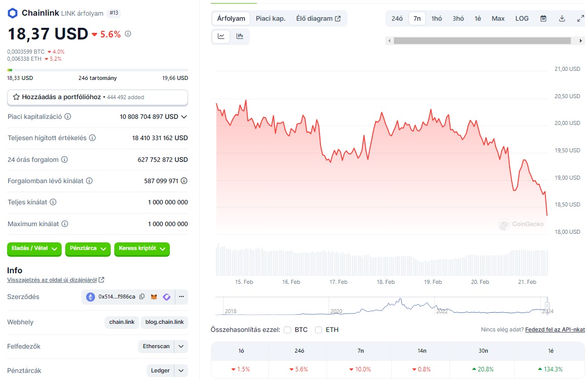588x379 pixels.
Task: Open the contract row more-options ellipsis
Action: coord(182,297)
